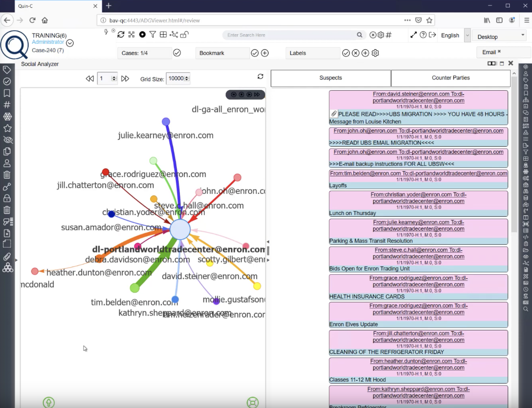The width and height of the screenshot is (532, 408).
Task: Expand the Administrator user menu chevron
Action: pyautogui.click(x=70, y=43)
